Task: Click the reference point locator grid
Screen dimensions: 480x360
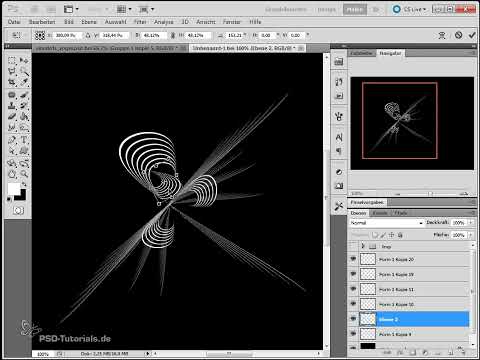Action: click(40, 35)
